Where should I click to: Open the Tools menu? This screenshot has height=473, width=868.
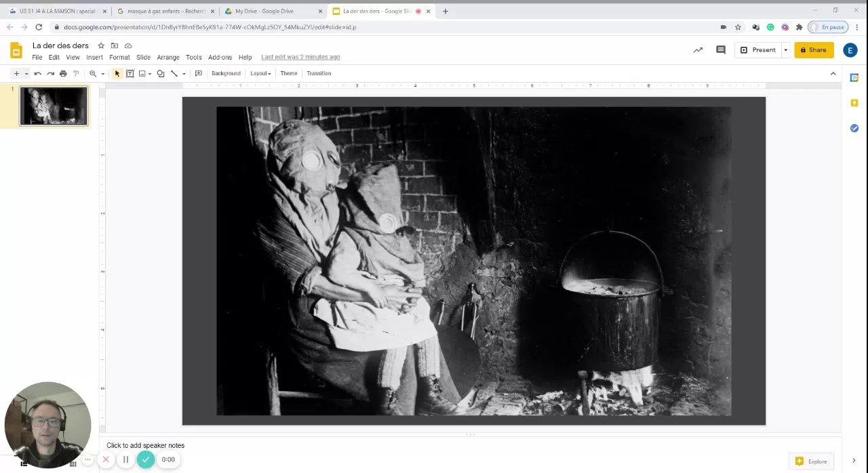point(194,58)
